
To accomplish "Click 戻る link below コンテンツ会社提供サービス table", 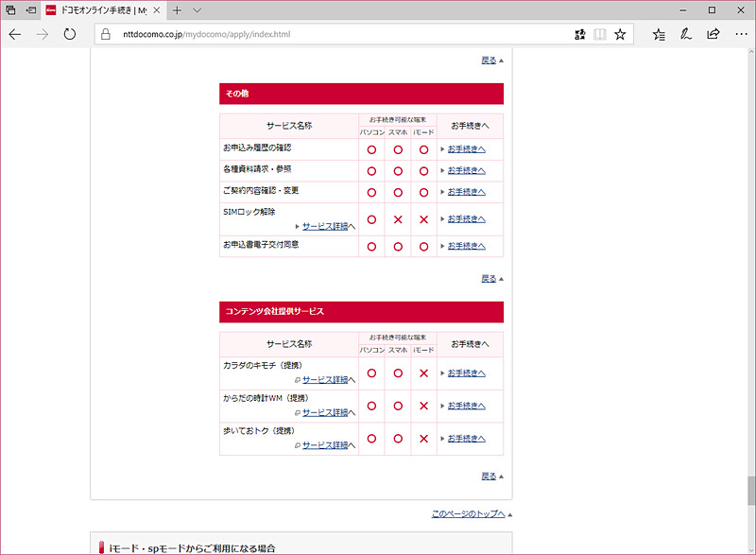I will coord(489,477).
